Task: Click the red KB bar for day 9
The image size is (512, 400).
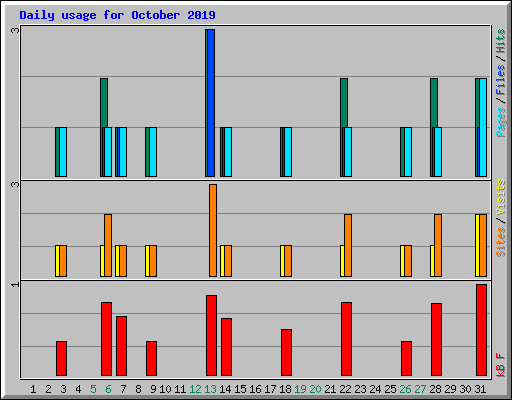Action: pyautogui.click(x=151, y=358)
